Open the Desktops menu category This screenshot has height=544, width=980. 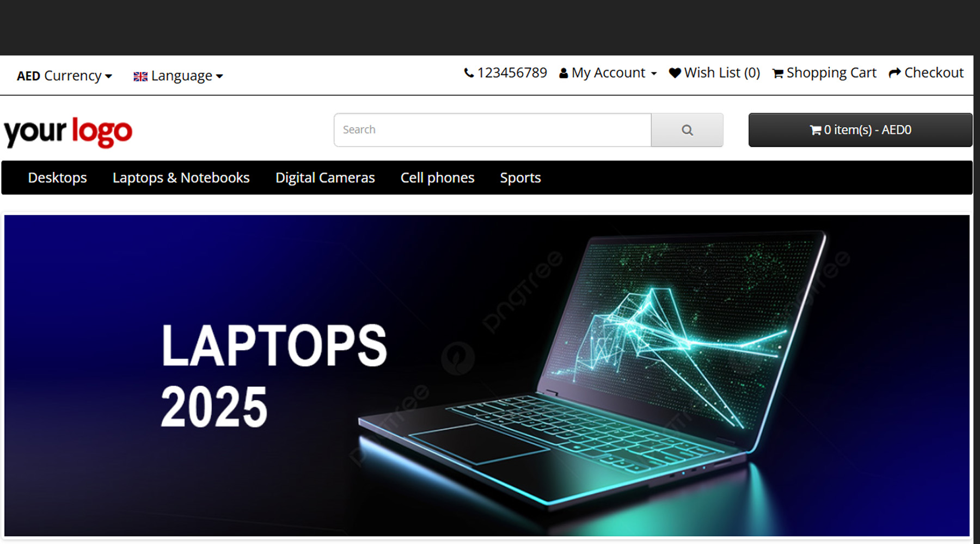point(57,178)
